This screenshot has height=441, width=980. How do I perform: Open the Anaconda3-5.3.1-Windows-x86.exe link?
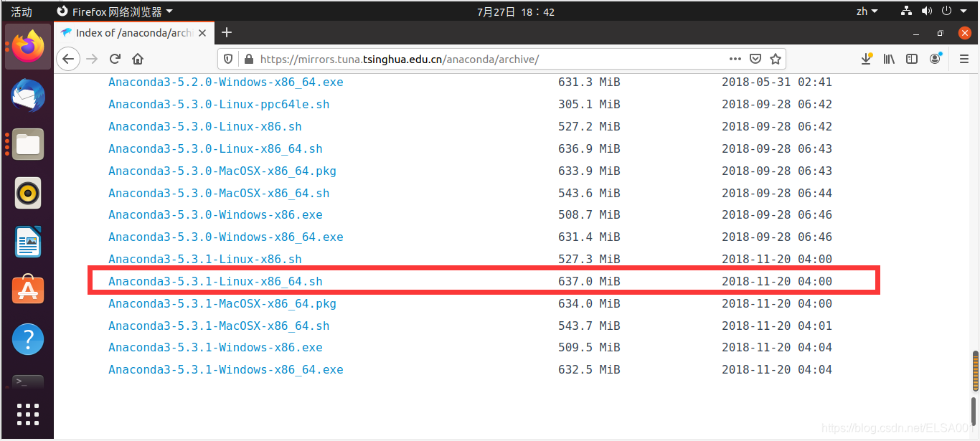215,348
